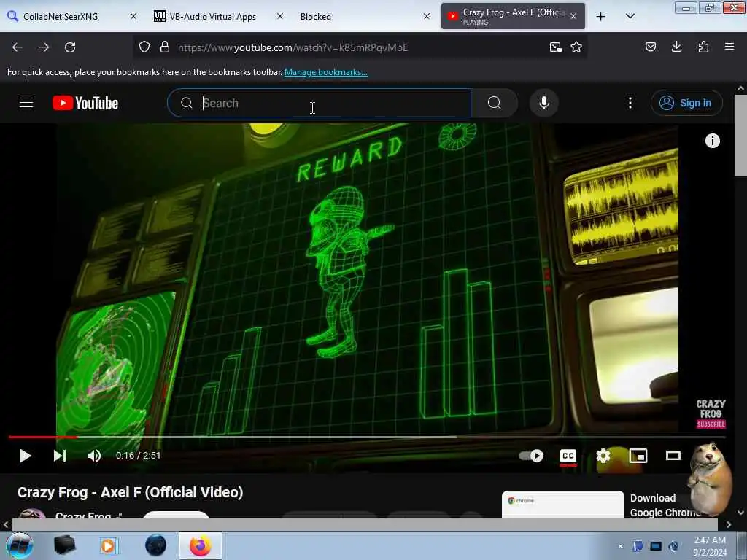Toggle closed captions CC button

pyautogui.click(x=568, y=456)
